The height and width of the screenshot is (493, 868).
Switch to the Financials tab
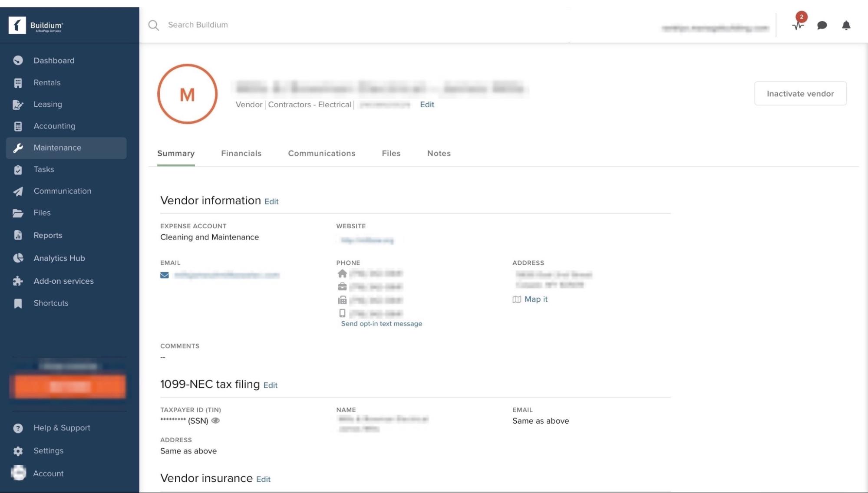coord(241,153)
